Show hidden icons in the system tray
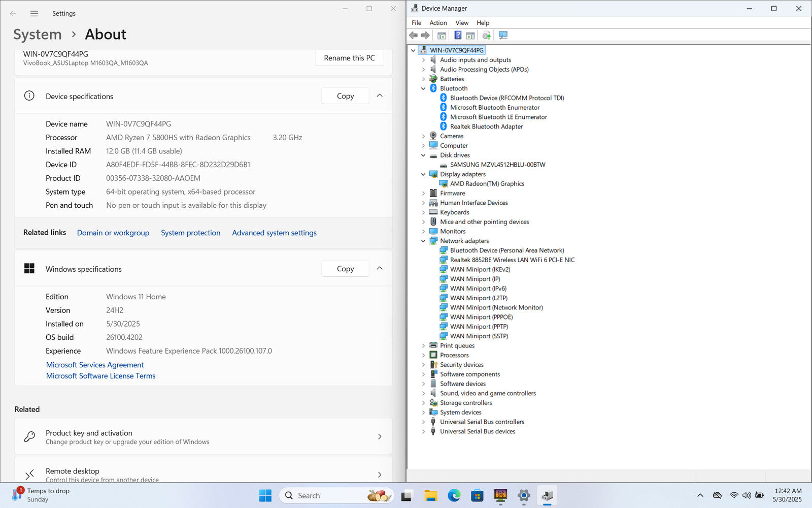812x508 pixels. [700, 495]
